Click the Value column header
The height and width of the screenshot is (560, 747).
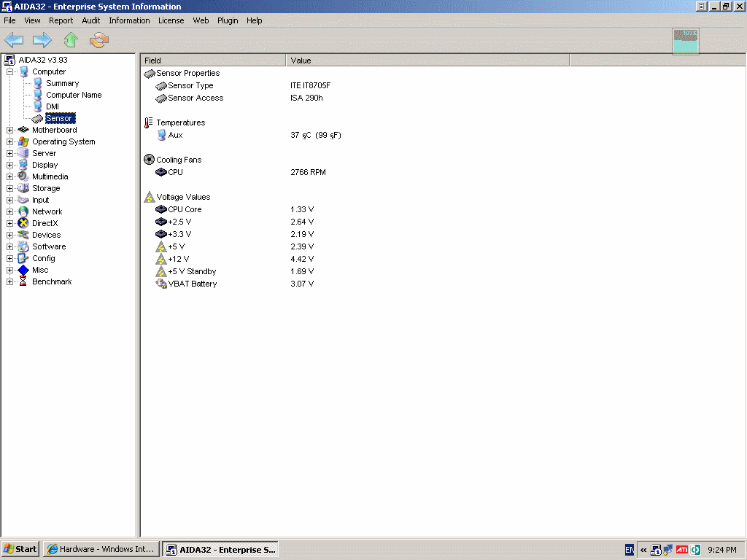tap(427, 61)
